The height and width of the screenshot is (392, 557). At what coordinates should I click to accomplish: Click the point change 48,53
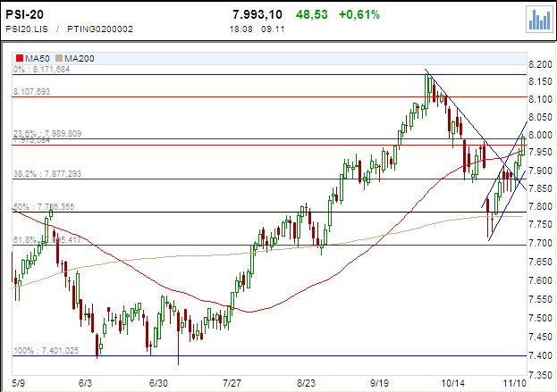point(311,14)
